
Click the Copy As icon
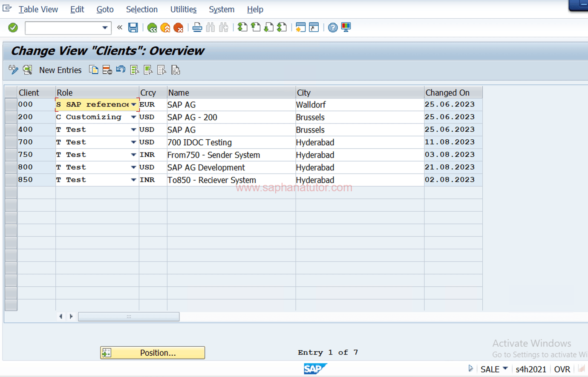coord(93,70)
